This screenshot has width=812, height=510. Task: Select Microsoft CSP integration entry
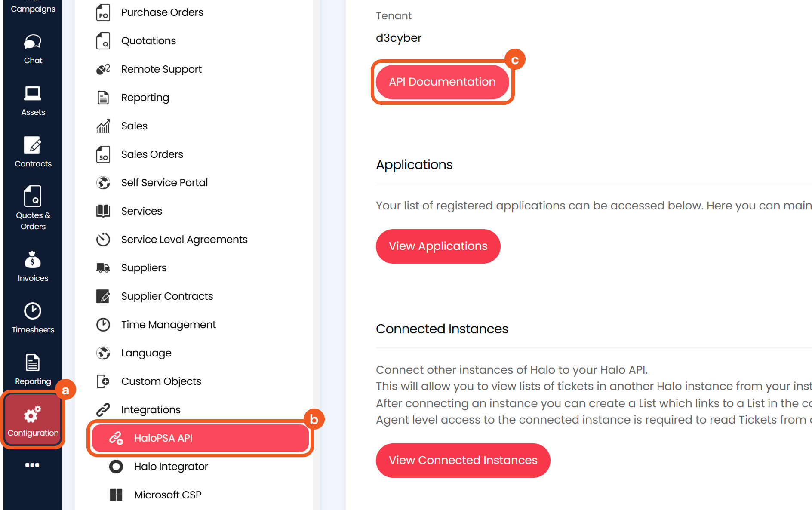coord(167,495)
